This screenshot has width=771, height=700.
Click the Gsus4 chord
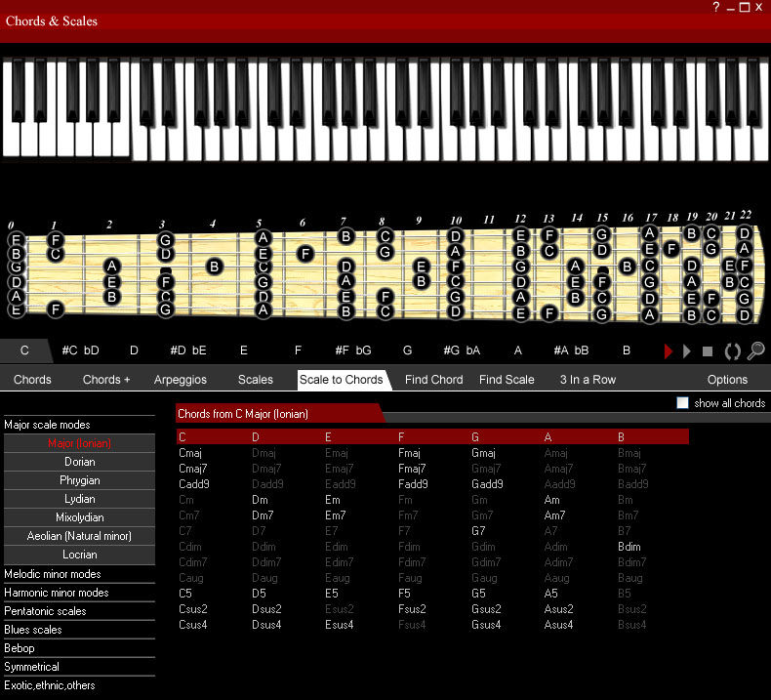coord(486,625)
